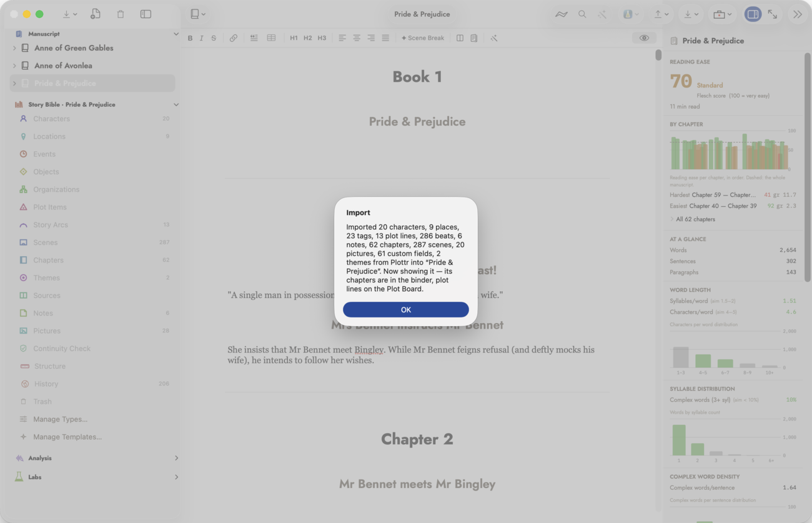812x523 pixels.
Task: Apply H3 heading style
Action: pyautogui.click(x=322, y=38)
